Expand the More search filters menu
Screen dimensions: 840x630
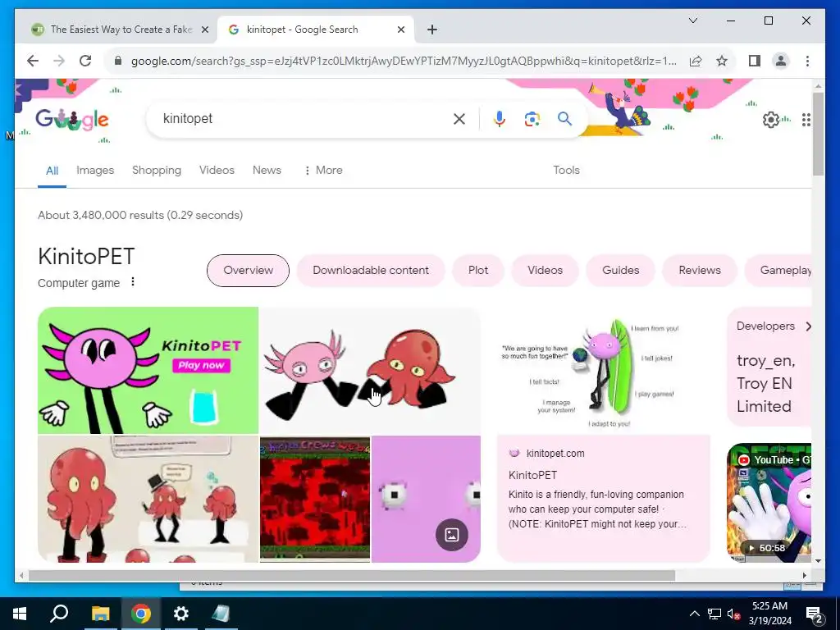pyautogui.click(x=323, y=171)
